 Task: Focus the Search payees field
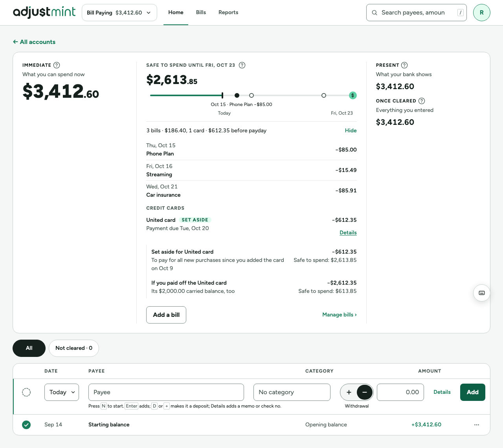417,13
